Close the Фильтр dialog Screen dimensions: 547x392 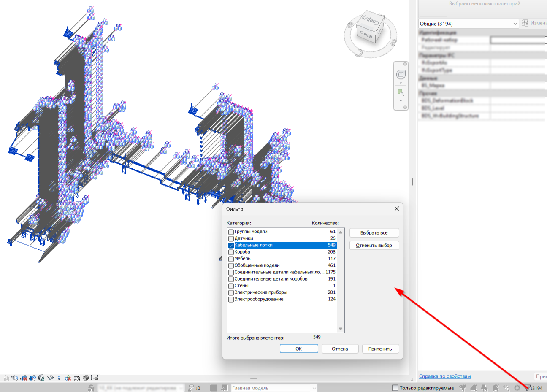tap(396, 209)
